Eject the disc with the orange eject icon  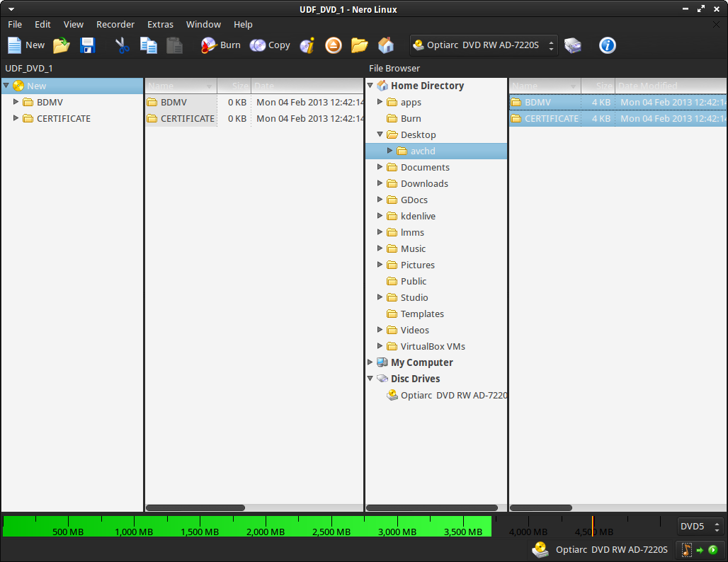(x=334, y=45)
